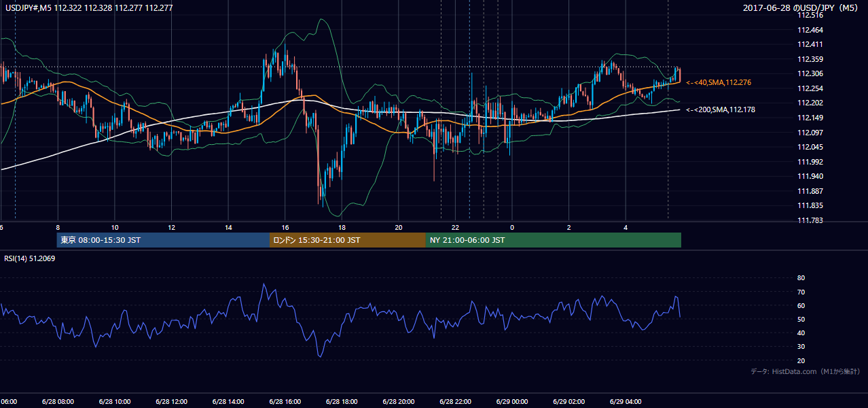Click hour tick 2 under price chart

(x=569, y=227)
